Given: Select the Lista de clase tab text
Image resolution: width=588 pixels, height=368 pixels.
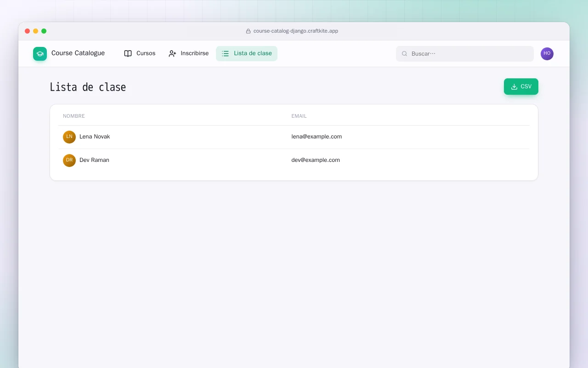Looking at the screenshot, I should [253, 53].
